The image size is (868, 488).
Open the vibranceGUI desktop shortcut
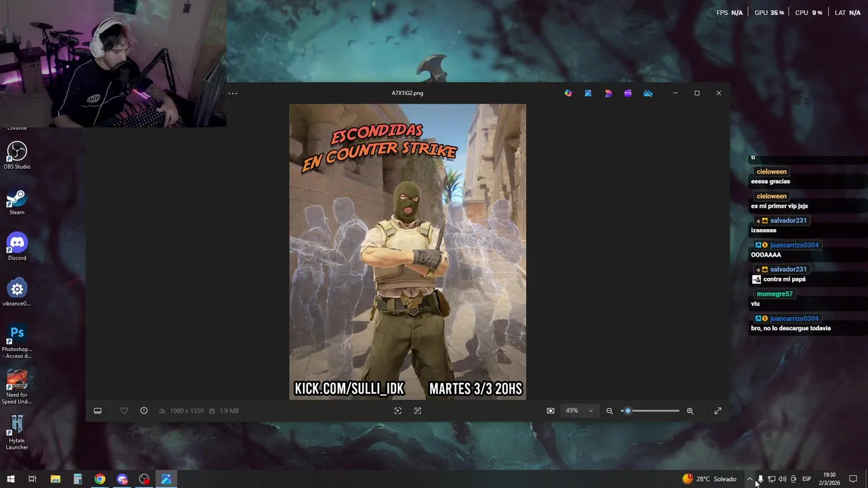17,293
